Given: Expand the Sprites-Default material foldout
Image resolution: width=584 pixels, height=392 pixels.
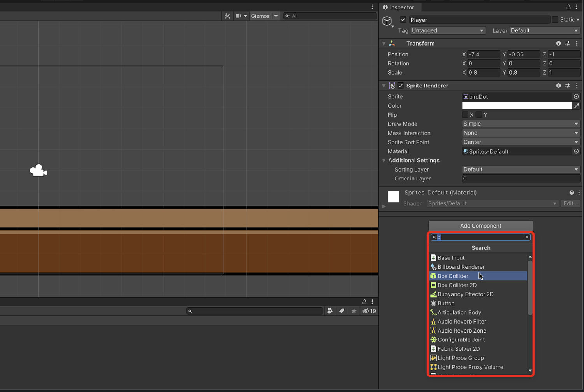Looking at the screenshot, I should tap(384, 206).
